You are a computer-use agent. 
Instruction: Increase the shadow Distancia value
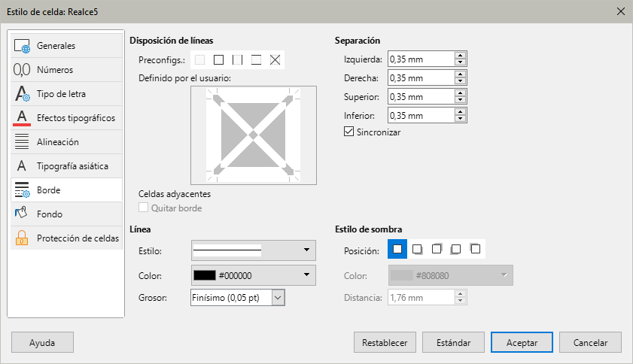460,294
